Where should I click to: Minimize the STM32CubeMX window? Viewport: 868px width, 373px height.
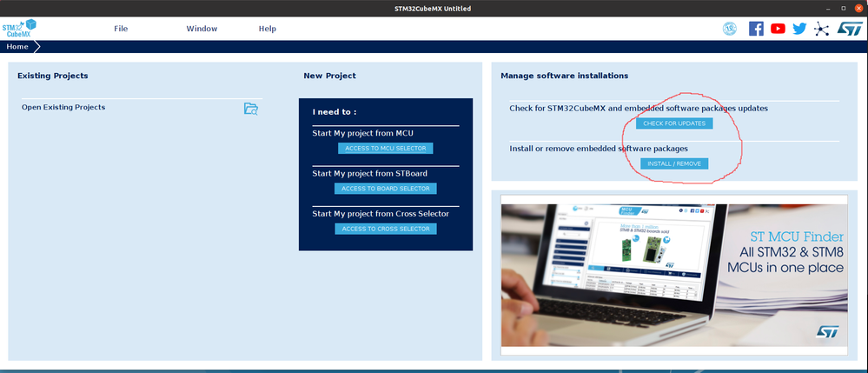click(828, 9)
